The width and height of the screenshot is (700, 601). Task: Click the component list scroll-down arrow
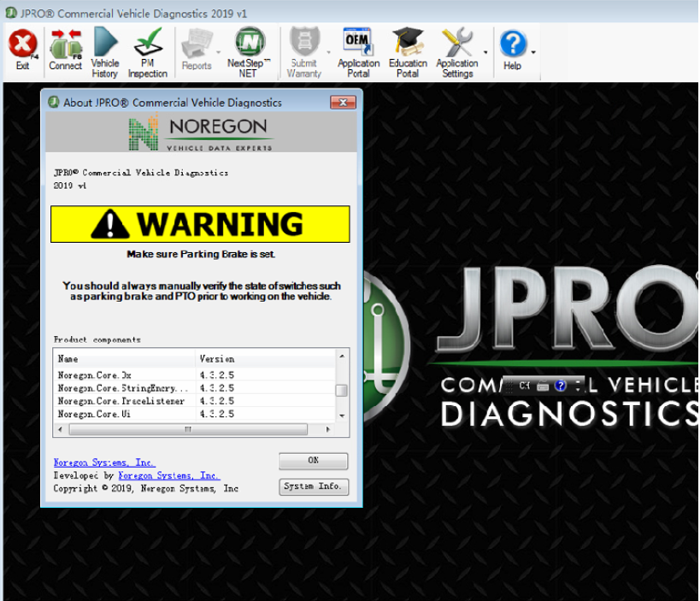(x=342, y=415)
